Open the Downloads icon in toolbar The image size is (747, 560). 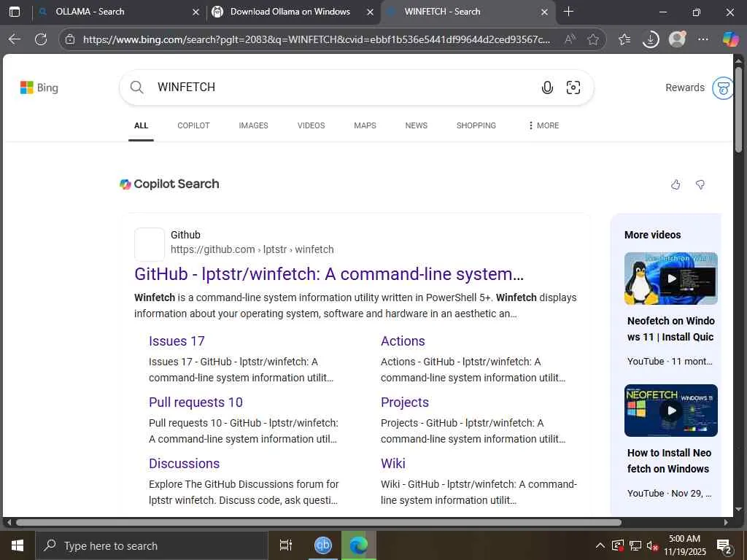(x=650, y=39)
